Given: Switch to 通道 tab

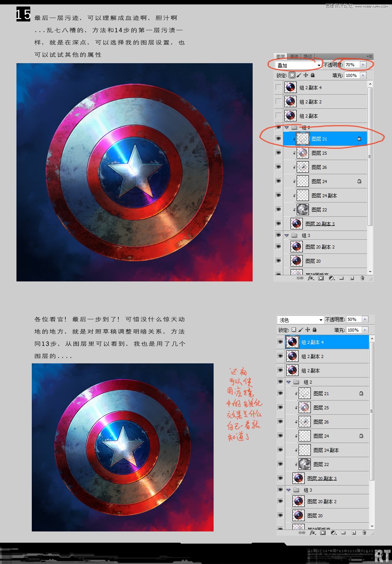Looking at the screenshot, I should click(294, 56).
